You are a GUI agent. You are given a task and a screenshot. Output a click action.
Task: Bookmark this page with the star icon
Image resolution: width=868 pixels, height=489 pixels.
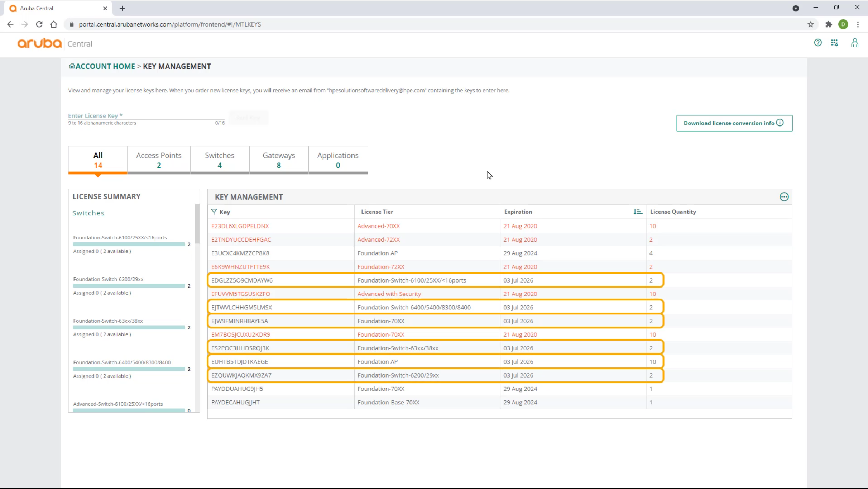811,24
